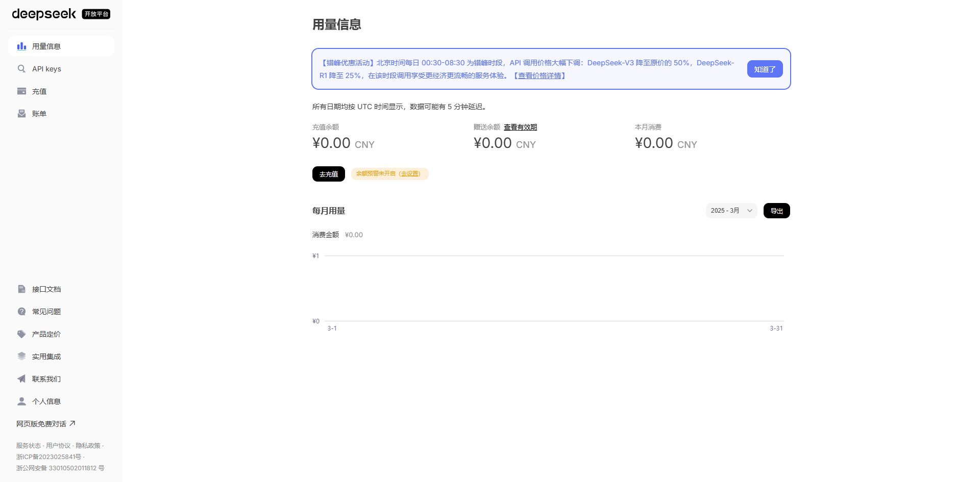Open the 充值 recharge card icon
The image size is (980, 482).
21,91
